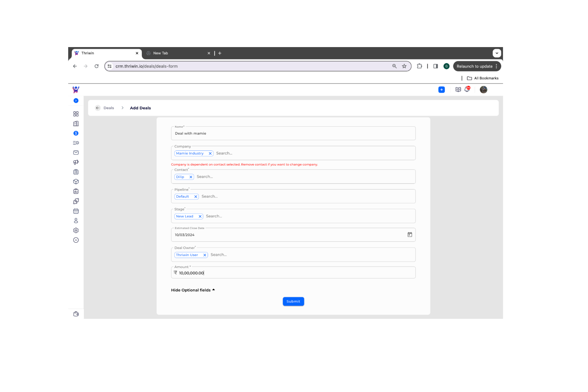
Task: Open Companies building icon in sidebar
Action: [x=76, y=124]
